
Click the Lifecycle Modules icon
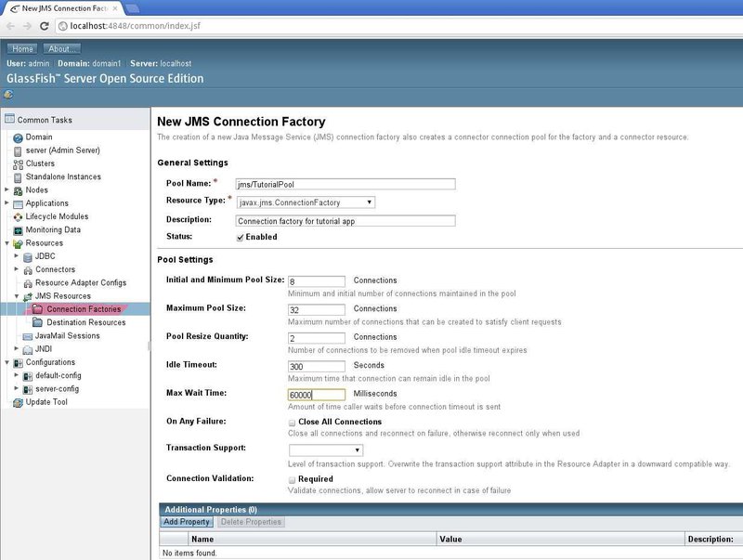(x=18, y=217)
